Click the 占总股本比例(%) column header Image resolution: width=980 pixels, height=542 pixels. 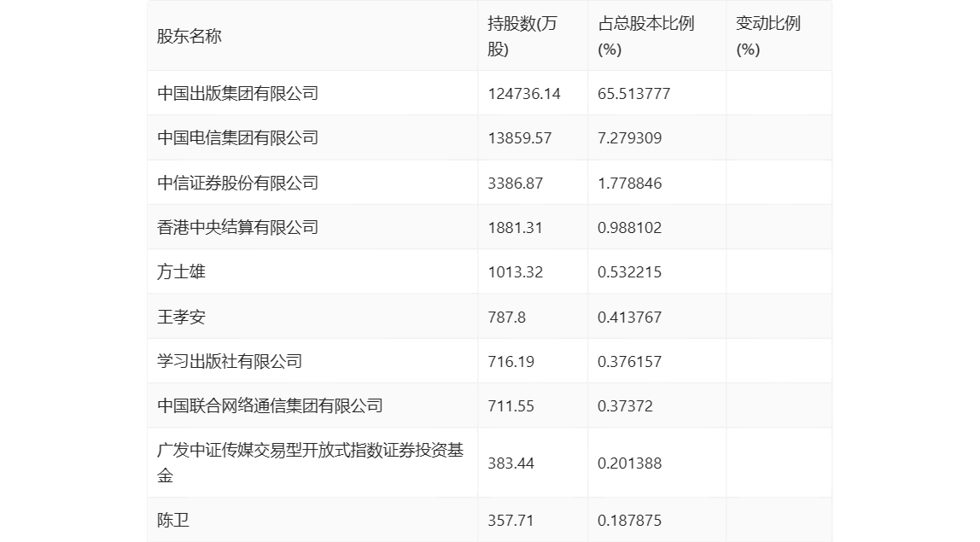tap(645, 36)
